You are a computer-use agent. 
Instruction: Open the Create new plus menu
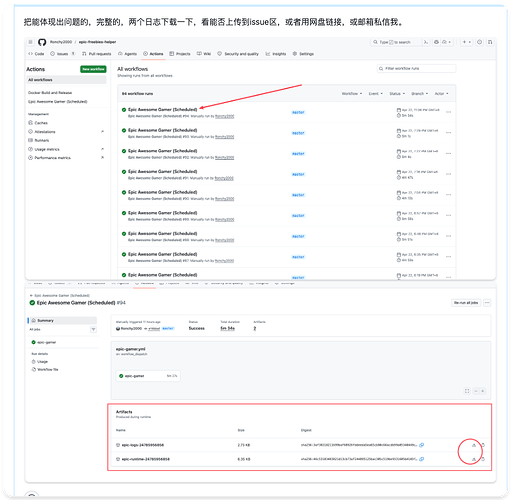466,42
